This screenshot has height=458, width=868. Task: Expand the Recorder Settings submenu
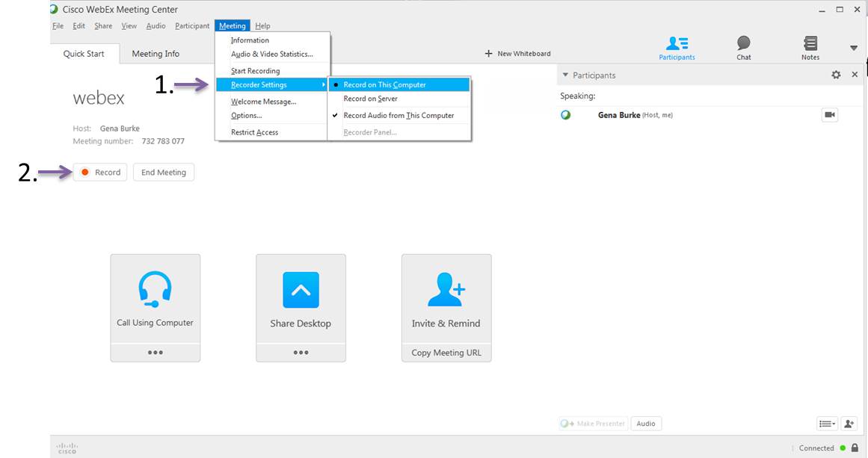271,84
